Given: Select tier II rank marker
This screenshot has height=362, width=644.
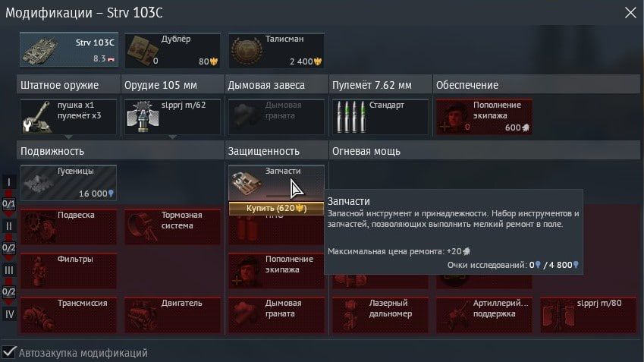Looking at the screenshot, I should point(9,226).
